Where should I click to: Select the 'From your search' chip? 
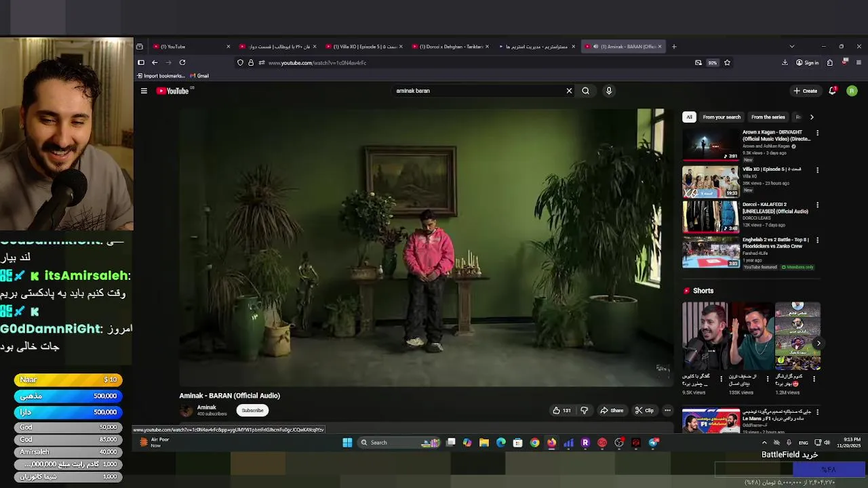(x=722, y=117)
